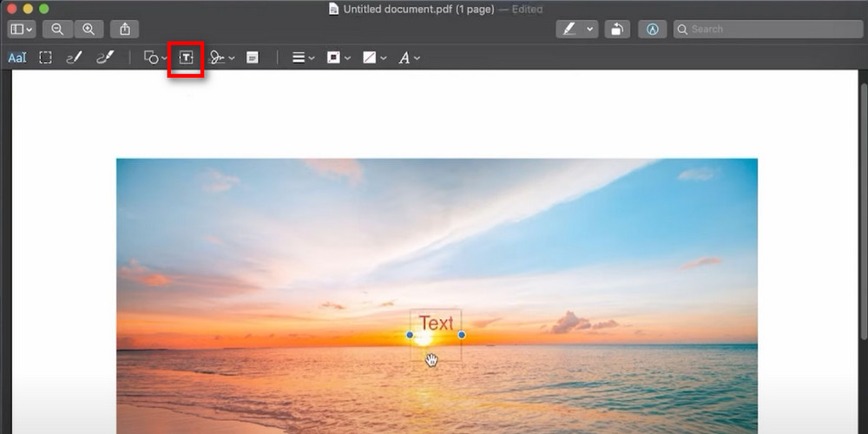Click the Share button
The height and width of the screenshot is (434, 868).
coord(124,30)
